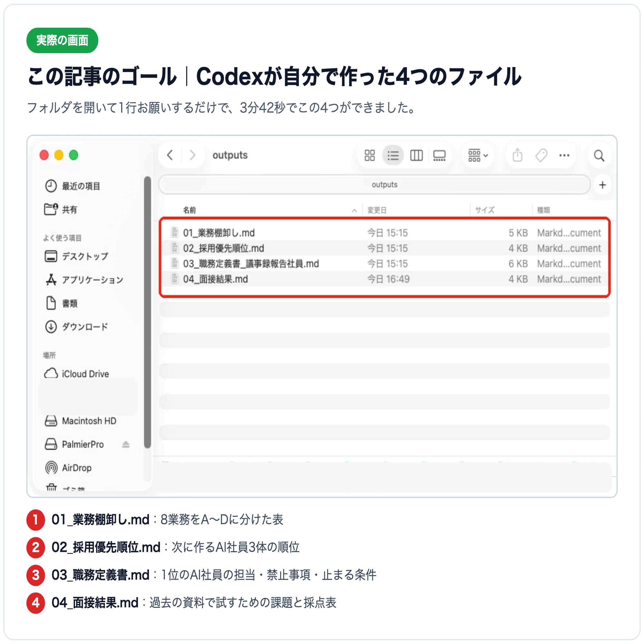Eject the PalmierPro volume
Image resolution: width=644 pixels, height=644 pixels.
click(x=126, y=444)
